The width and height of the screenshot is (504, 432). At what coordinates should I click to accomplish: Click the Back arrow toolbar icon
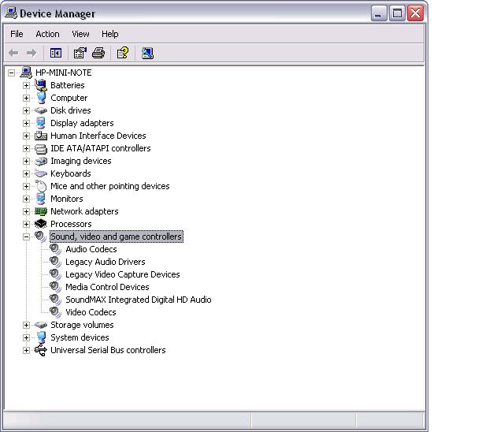coord(13,53)
